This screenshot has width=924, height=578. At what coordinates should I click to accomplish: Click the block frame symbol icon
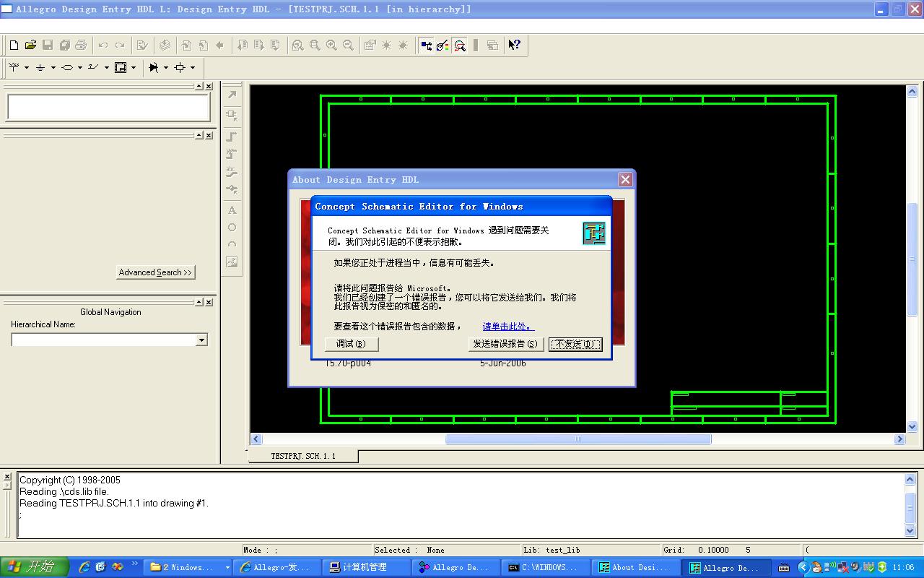(121, 67)
